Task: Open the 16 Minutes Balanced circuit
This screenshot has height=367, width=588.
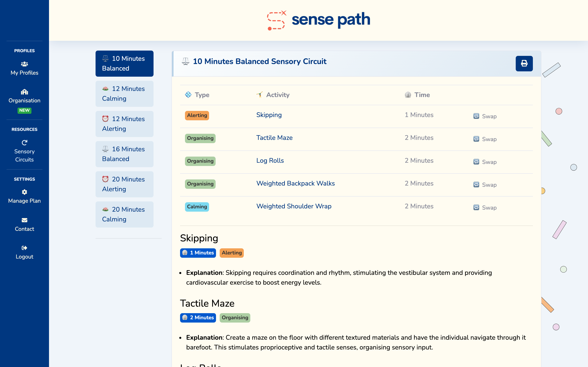Action: tap(124, 154)
